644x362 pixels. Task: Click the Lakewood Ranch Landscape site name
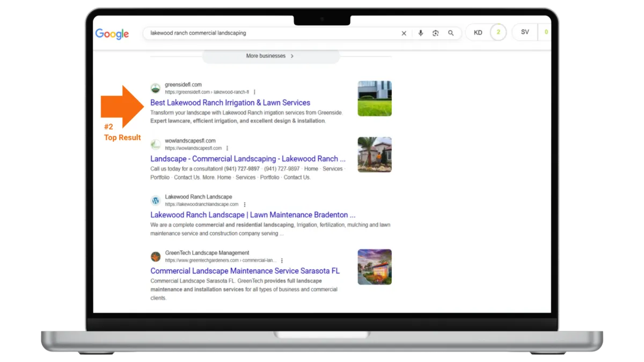(199, 197)
